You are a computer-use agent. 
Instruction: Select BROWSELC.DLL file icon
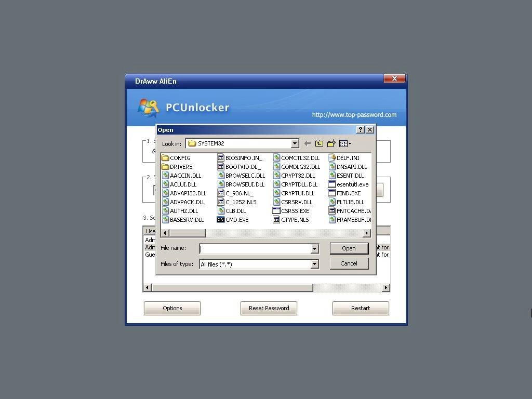(x=221, y=176)
